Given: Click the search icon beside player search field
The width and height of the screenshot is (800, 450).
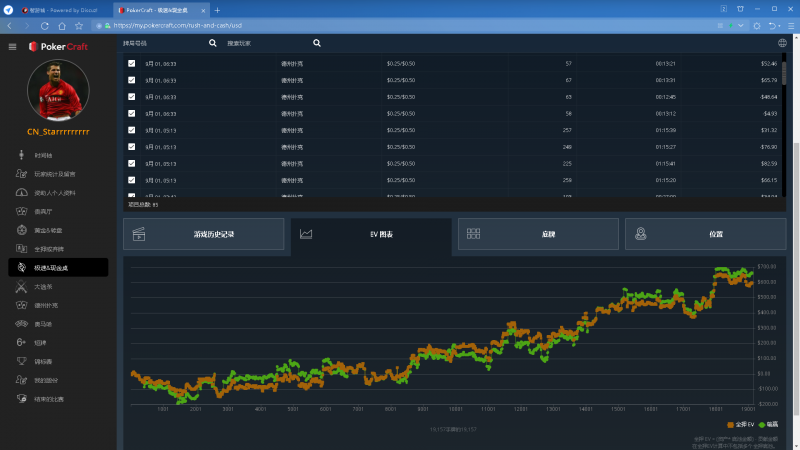Looking at the screenshot, I should coord(317,43).
